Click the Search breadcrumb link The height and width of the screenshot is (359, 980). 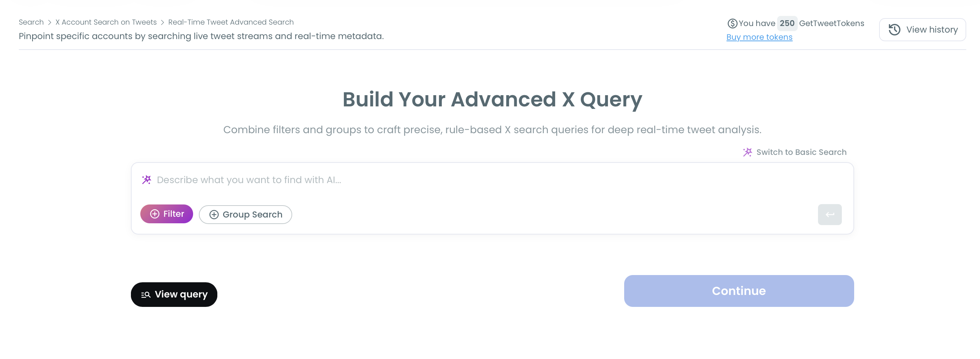[31, 22]
